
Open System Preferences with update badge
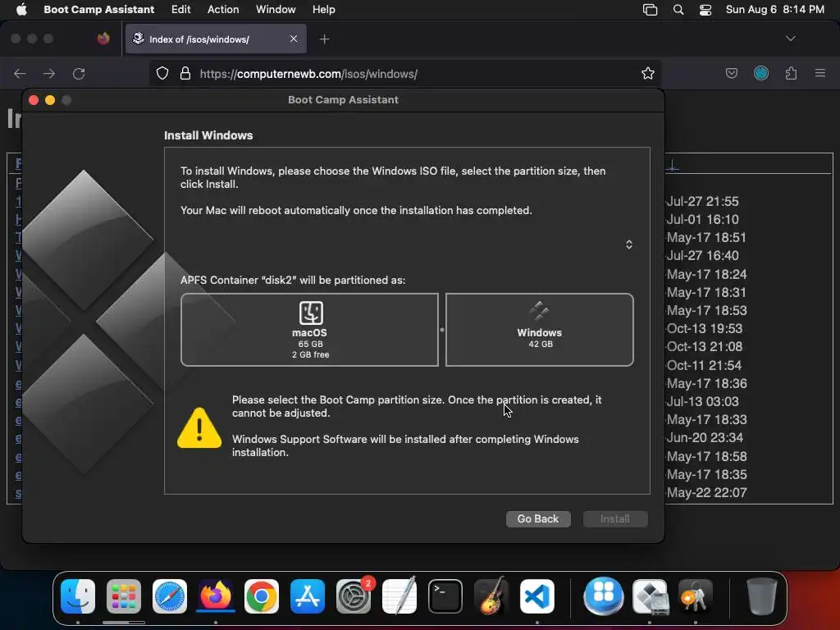[x=354, y=596]
